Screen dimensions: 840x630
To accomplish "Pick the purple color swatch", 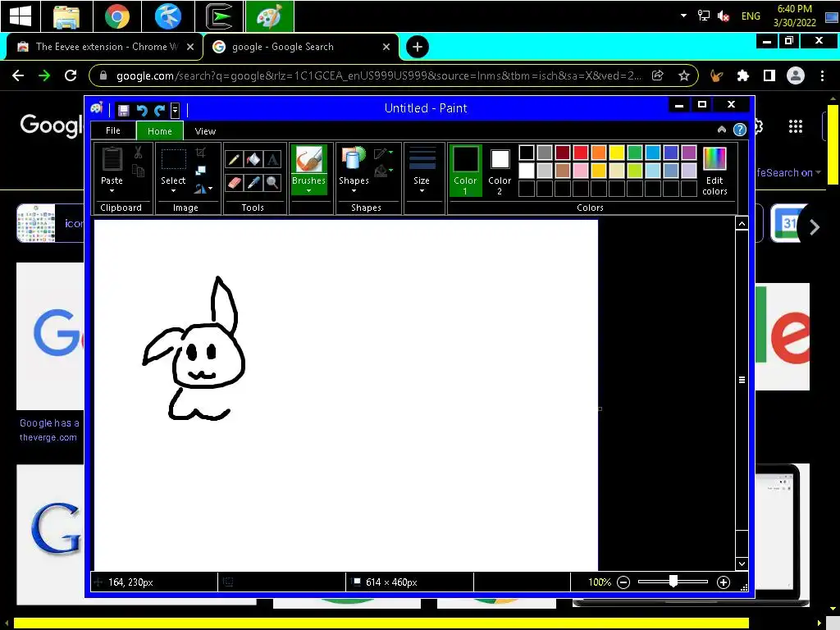I will click(688, 153).
